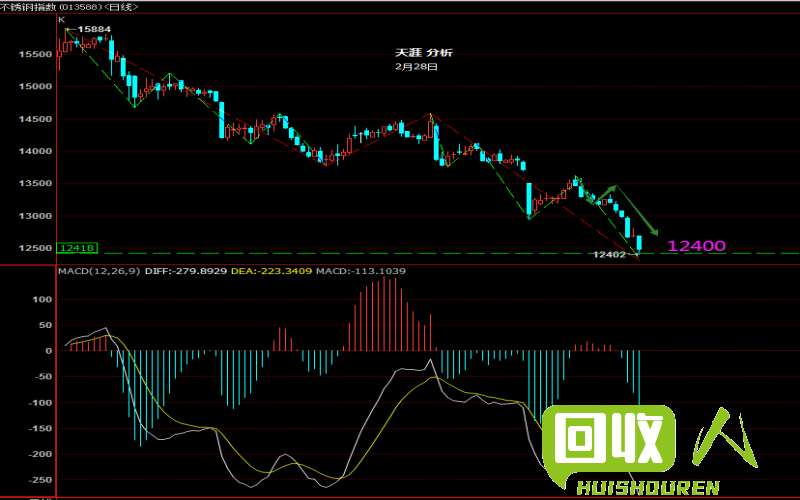Click the 14500 price axis label
Screen dimensions: 800x500
point(35,119)
